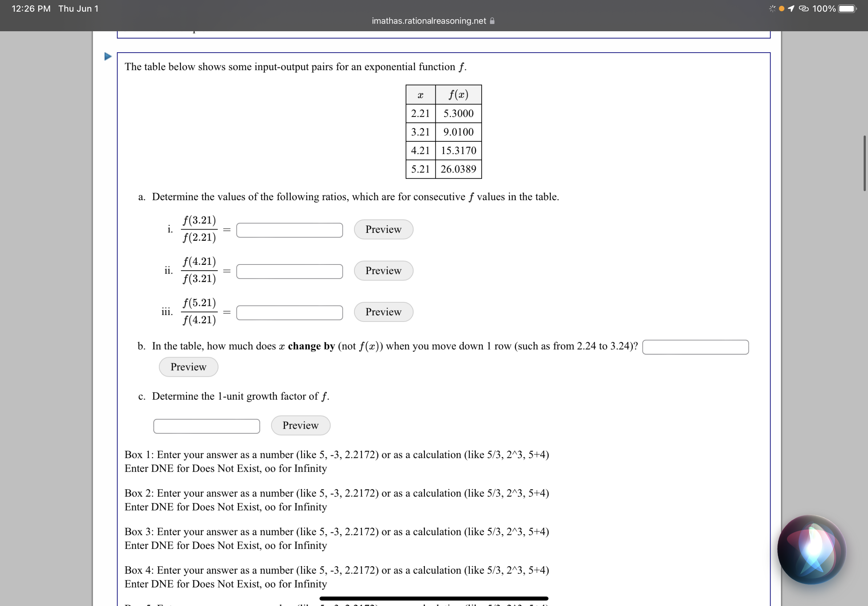Activate the Siri orb in the bottom corner

(812, 550)
